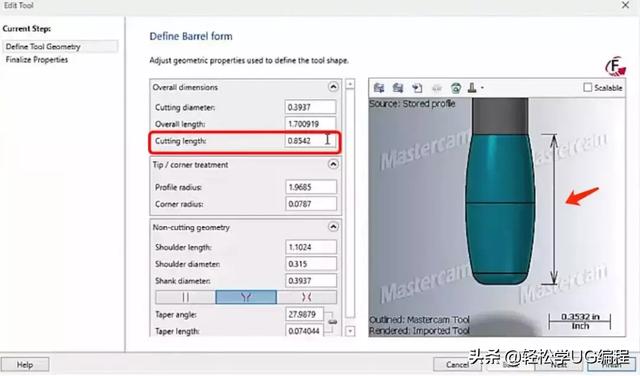The height and width of the screenshot is (376, 640).
Task: Click the Cutting diameter field
Action: click(x=310, y=107)
